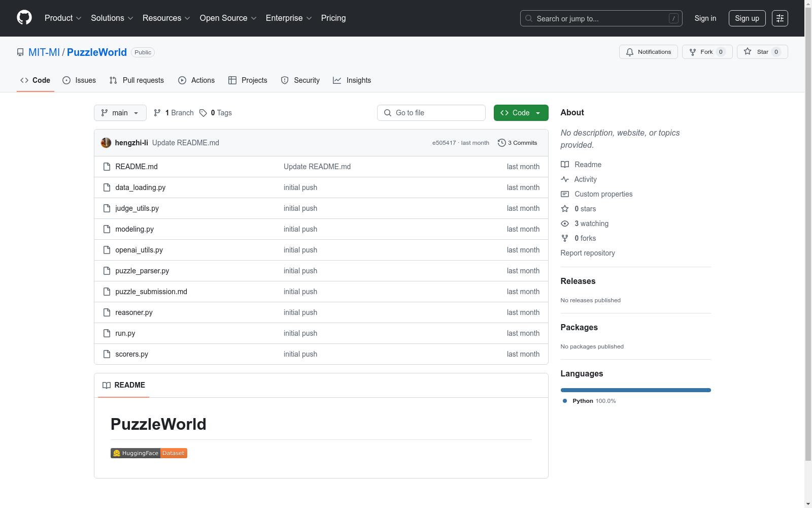This screenshot has height=508, width=812.
Task: Go to GitHub homepage via the logo
Action: point(24,18)
